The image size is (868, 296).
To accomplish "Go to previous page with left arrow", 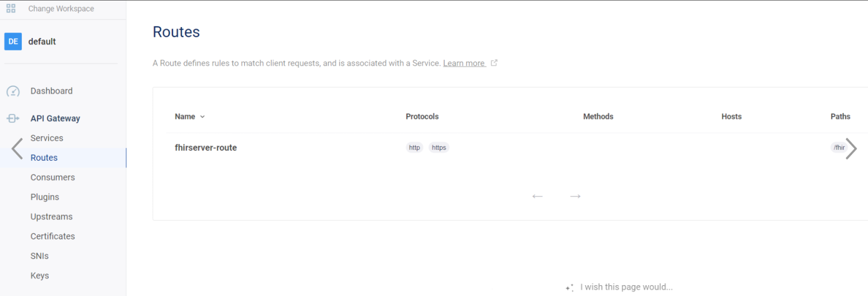I will click(x=538, y=196).
